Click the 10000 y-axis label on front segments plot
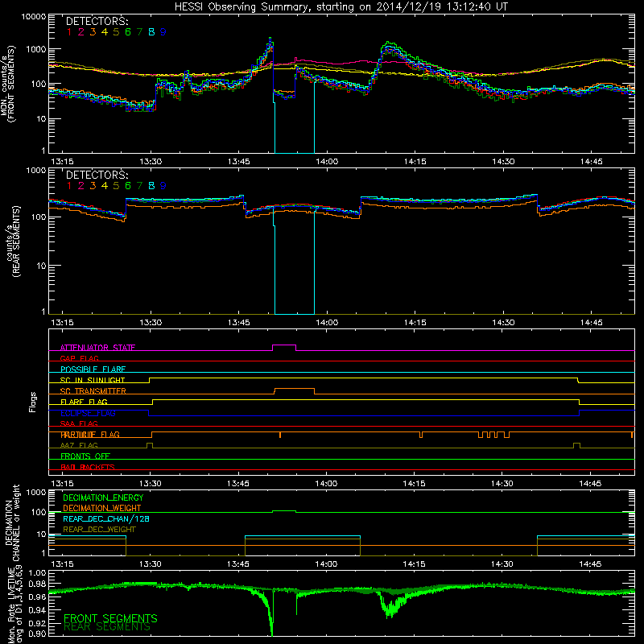 click(33, 16)
